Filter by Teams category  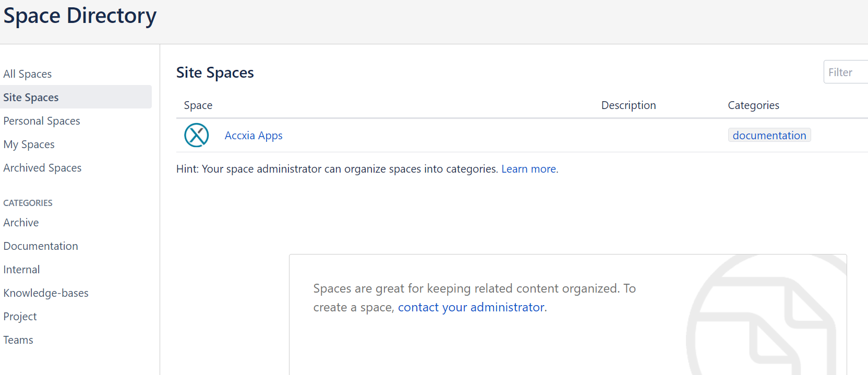click(18, 340)
